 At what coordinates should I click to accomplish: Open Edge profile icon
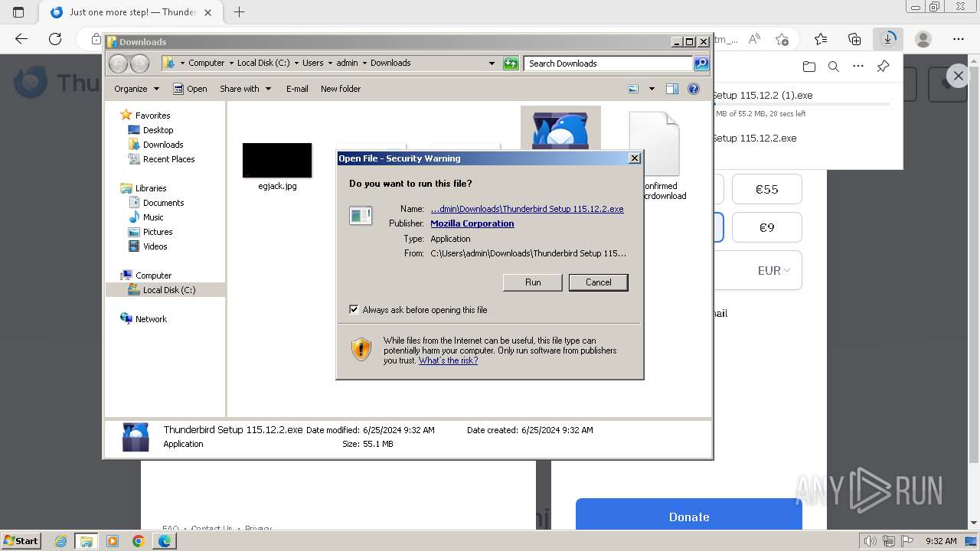(923, 39)
